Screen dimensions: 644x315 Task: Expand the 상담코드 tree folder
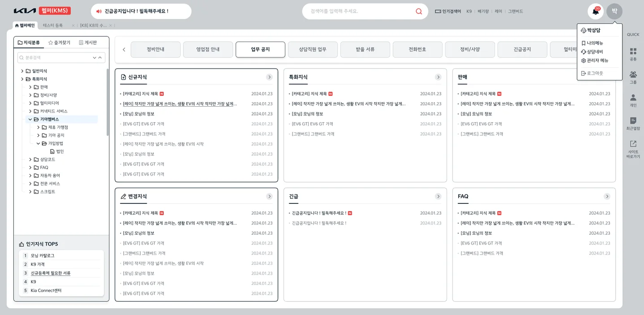tap(30, 160)
